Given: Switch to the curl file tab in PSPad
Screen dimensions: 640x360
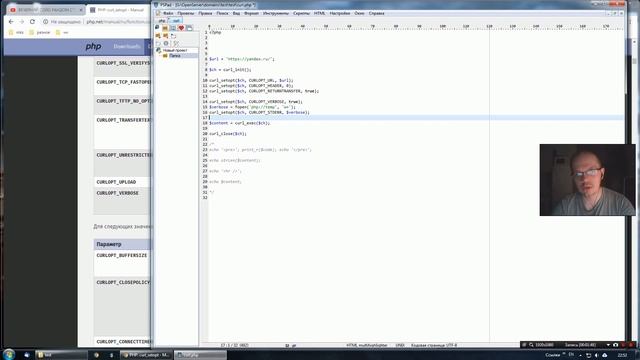Looking at the screenshot, I should coord(176,20).
